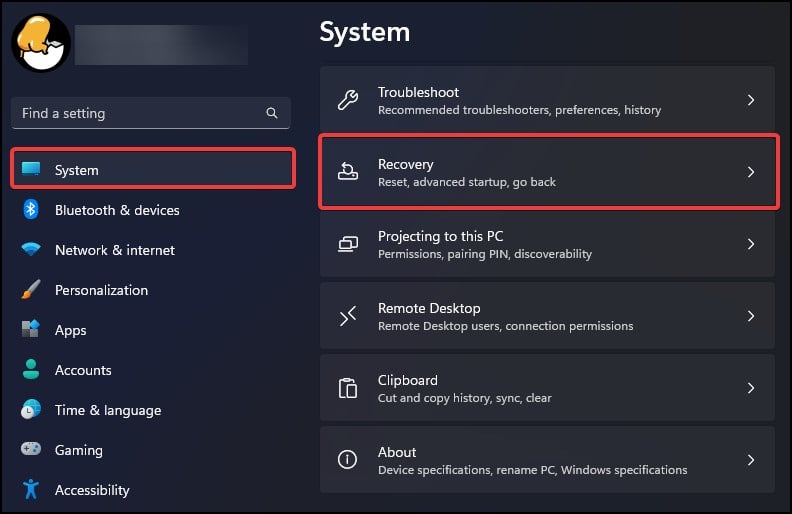This screenshot has height=514, width=792.
Task: Expand the Remote Desktop chevron arrow
Action: (x=751, y=316)
